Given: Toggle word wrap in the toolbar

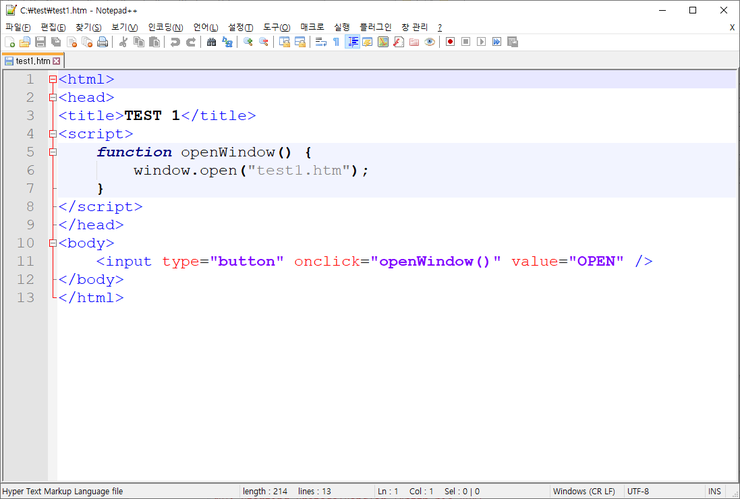Looking at the screenshot, I should tap(320, 42).
